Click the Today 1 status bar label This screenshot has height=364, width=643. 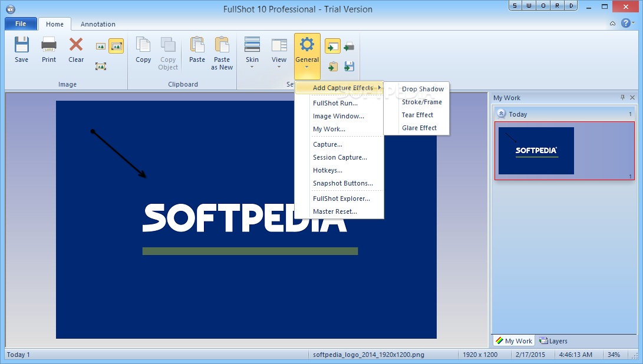(x=18, y=355)
